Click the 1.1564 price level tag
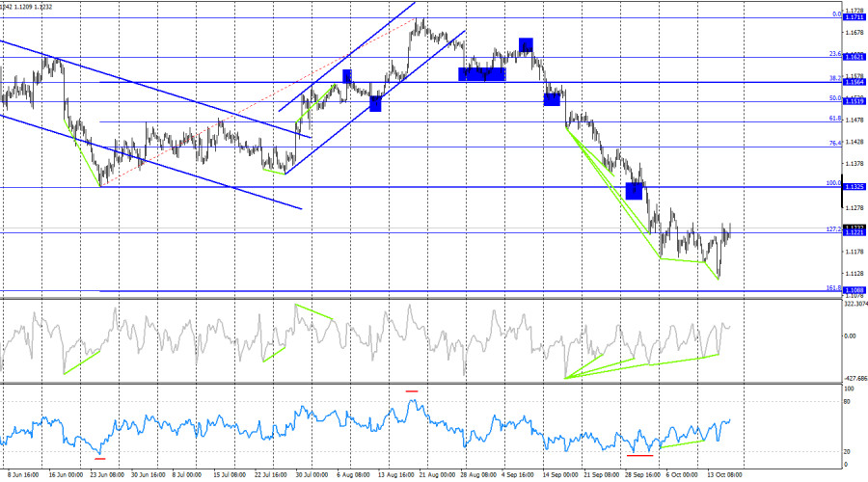868x482 pixels. click(854, 82)
